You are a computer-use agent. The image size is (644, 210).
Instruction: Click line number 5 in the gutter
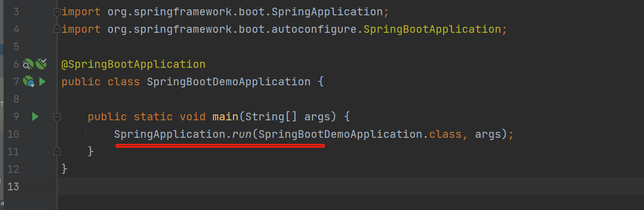(x=16, y=47)
